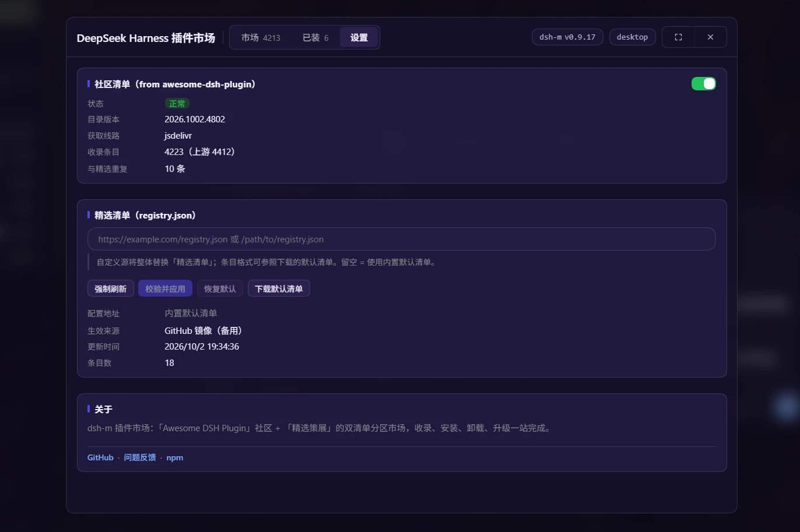Viewport: 800px width, 532px height.
Task: Switch to the 市场 tab
Action: click(261, 38)
